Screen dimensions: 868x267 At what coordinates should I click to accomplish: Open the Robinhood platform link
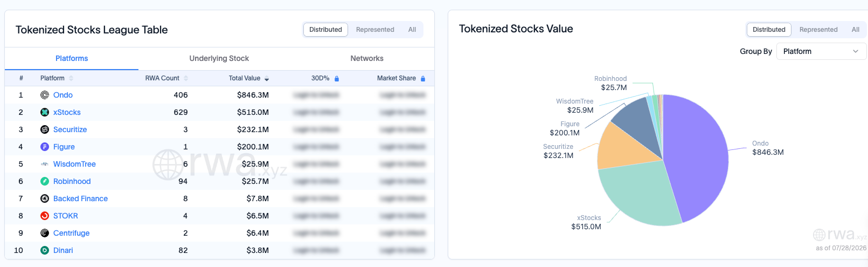pos(72,181)
